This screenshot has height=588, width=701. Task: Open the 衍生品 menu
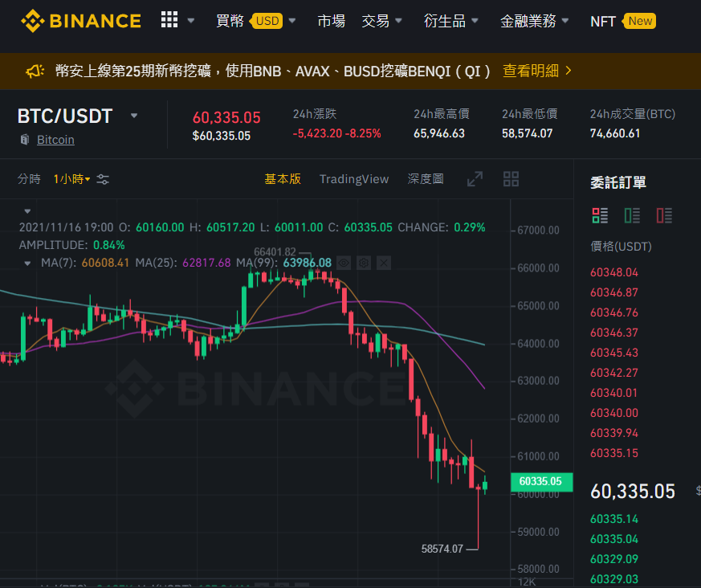click(445, 21)
